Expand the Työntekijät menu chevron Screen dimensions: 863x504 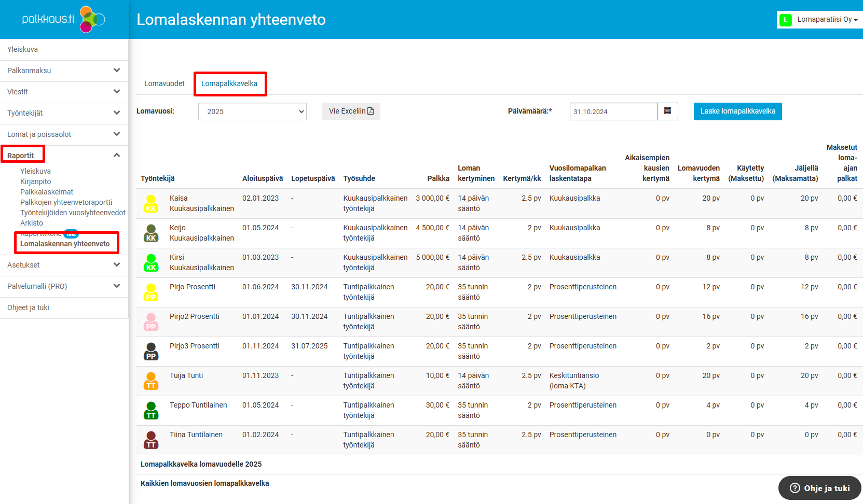coord(117,113)
